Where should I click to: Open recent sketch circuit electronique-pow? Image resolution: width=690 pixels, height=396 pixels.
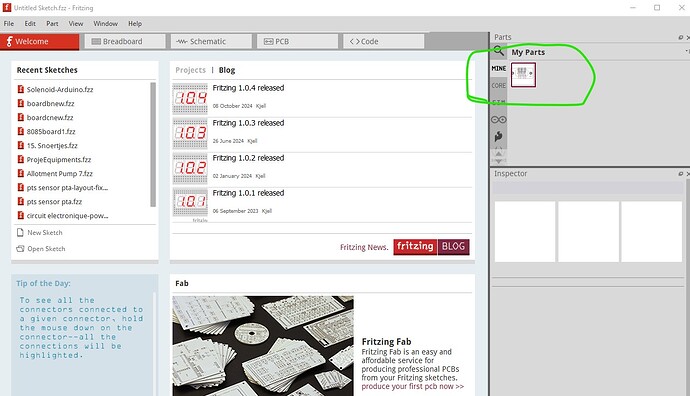point(67,216)
